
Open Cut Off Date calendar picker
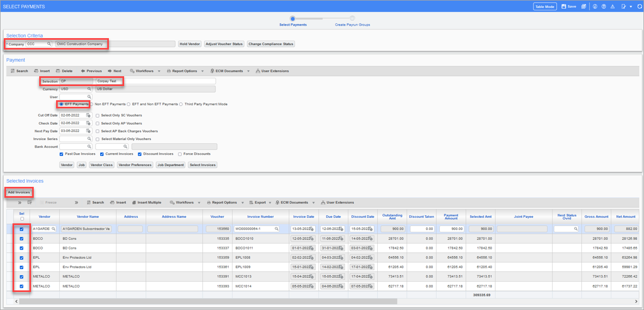pyautogui.click(x=88, y=116)
